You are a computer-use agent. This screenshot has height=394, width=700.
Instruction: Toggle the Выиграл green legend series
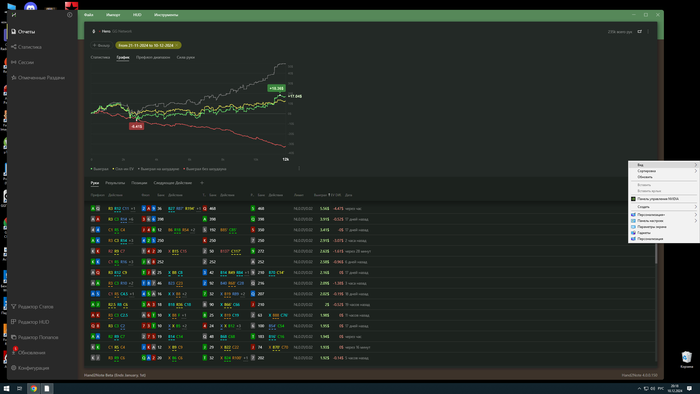[100, 169]
